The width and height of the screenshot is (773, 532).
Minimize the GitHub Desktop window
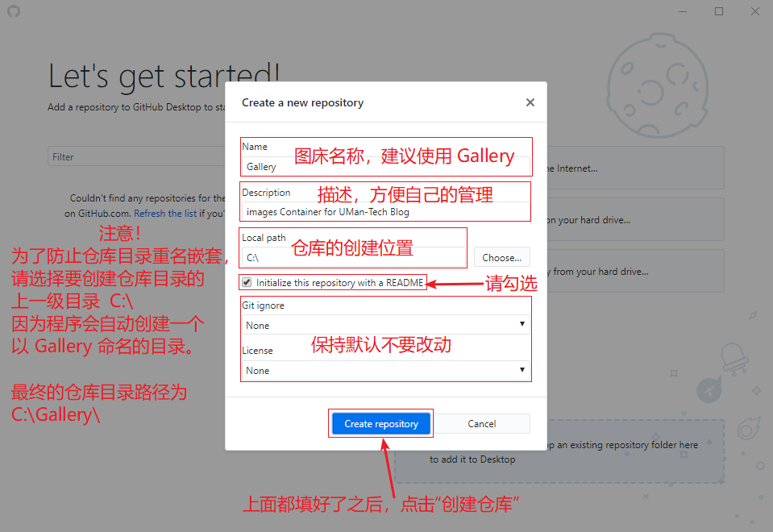[683, 10]
